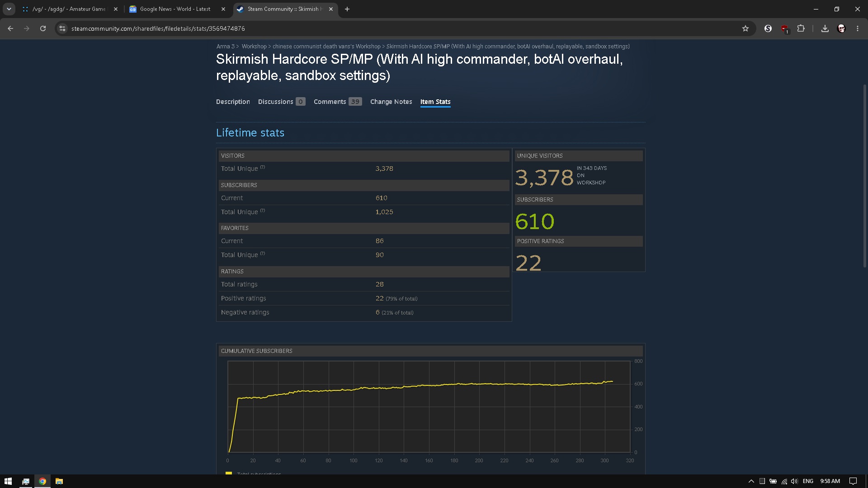
Task: Open the Wi-Fi network tray icon
Action: coord(784,481)
